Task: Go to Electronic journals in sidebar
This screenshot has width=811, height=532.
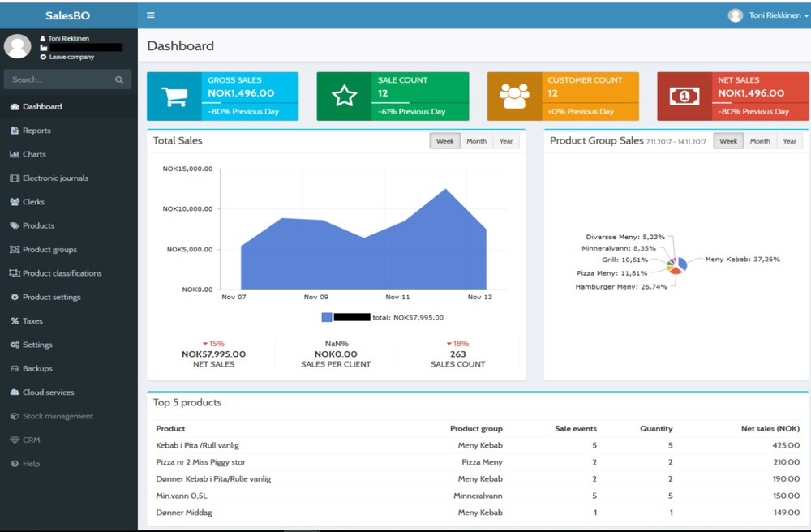Action: [x=55, y=178]
